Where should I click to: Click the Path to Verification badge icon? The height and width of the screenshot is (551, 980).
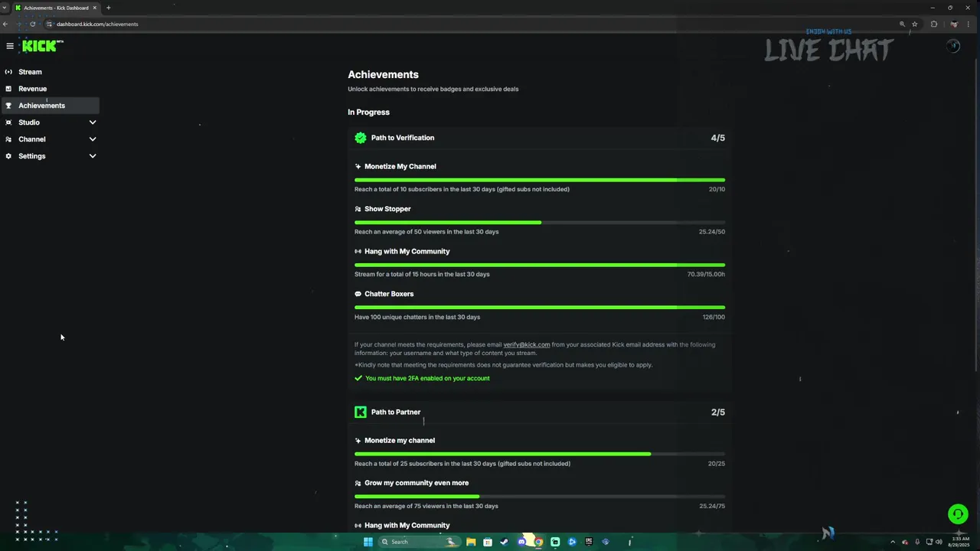(361, 138)
